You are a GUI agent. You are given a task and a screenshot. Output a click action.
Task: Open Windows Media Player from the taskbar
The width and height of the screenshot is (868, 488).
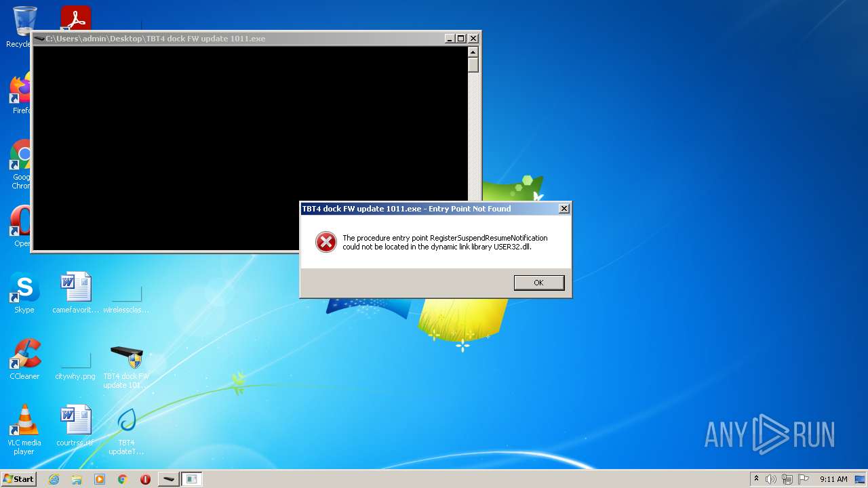[x=100, y=479]
